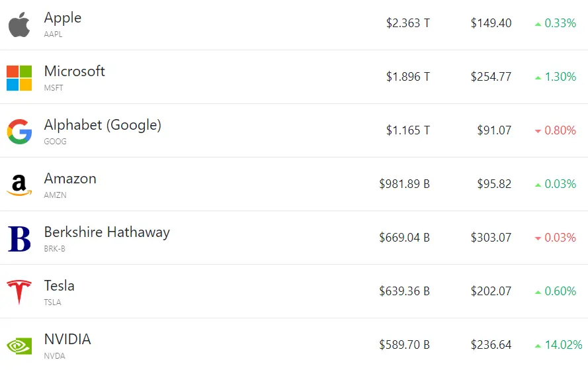Open the Tesla company link
588x370 pixels.
(x=60, y=285)
